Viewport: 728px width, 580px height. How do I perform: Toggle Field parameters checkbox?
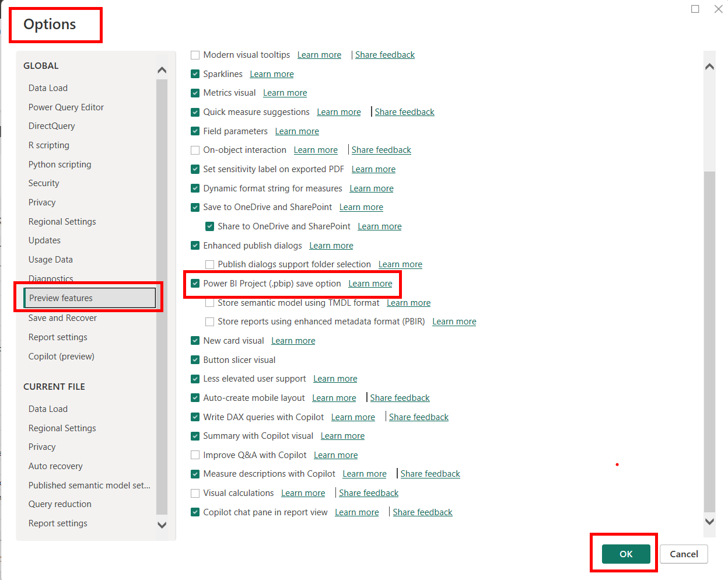click(x=195, y=131)
